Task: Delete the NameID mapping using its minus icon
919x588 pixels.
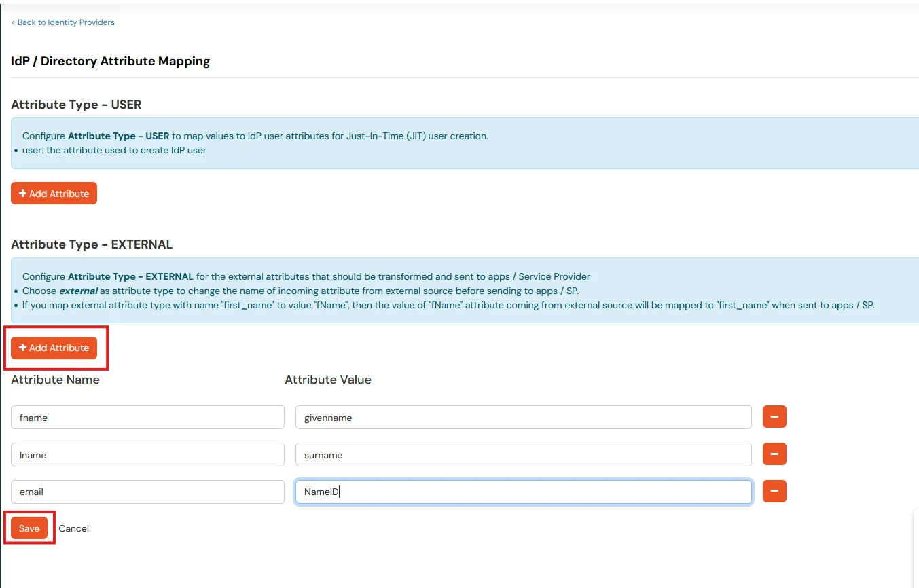Action: pos(774,491)
